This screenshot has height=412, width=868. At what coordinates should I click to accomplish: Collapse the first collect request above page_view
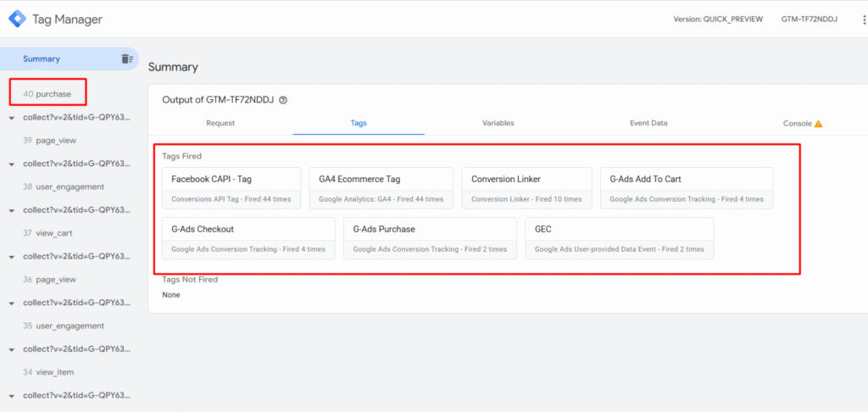[11, 118]
